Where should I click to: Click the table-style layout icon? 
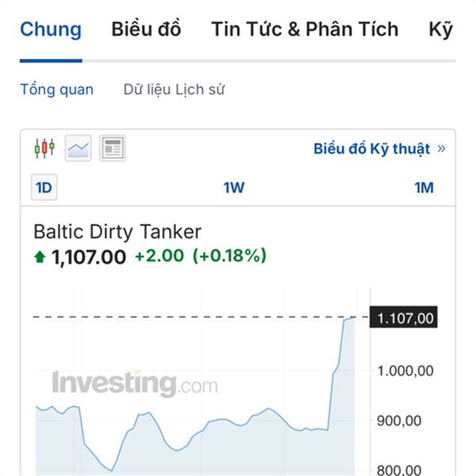[x=112, y=148]
